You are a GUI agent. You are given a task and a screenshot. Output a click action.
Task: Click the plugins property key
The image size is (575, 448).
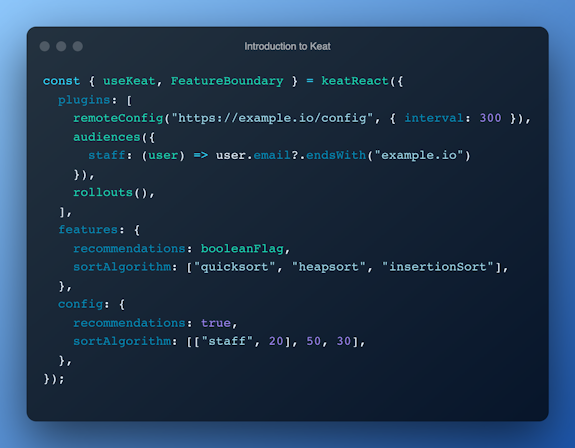point(84,100)
